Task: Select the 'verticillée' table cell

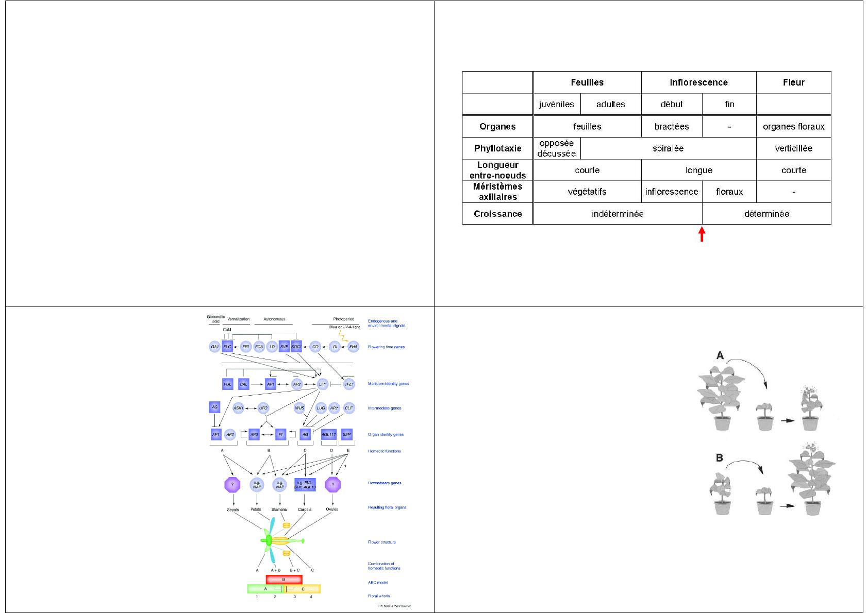Action: 793,148
